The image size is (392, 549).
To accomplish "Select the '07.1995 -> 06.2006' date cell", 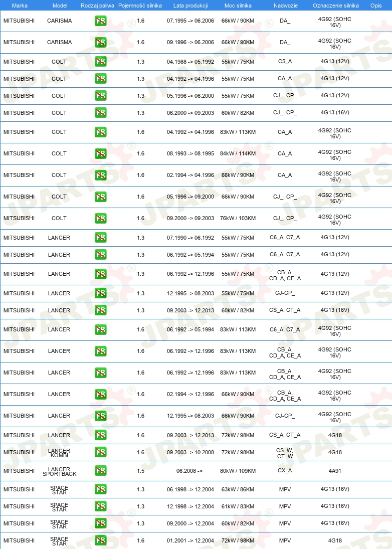I will pyautogui.click(x=190, y=21).
